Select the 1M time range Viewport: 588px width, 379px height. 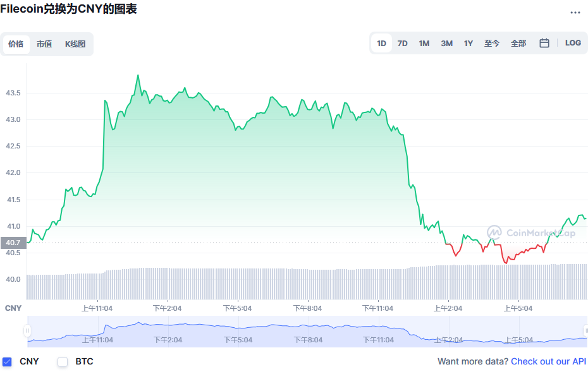pos(424,44)
